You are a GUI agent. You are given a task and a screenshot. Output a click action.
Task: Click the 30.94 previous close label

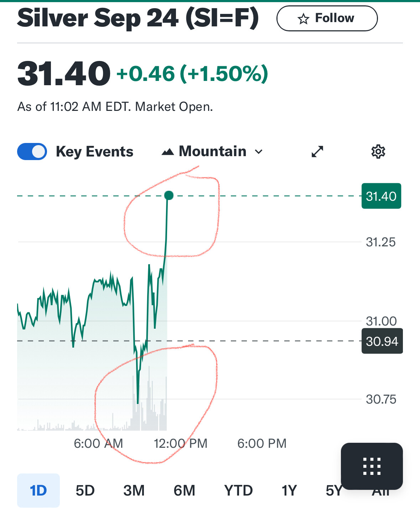click(382, 341)
